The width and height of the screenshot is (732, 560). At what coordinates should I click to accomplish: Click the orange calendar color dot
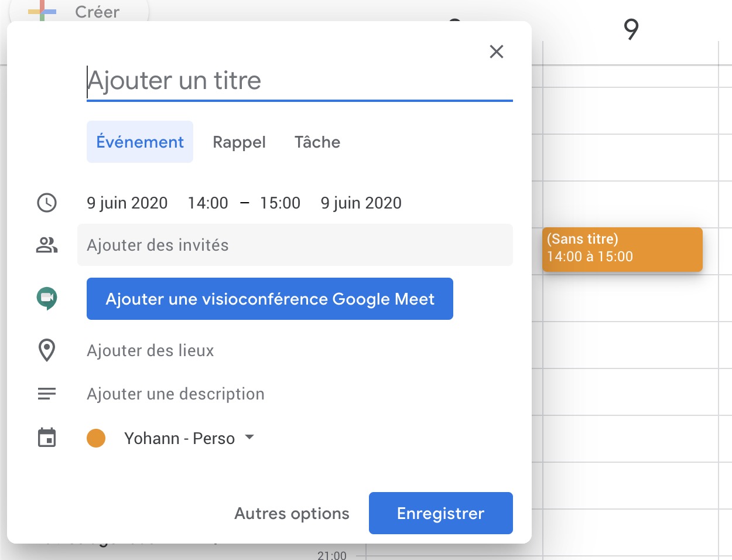click(x=96, y=438)
